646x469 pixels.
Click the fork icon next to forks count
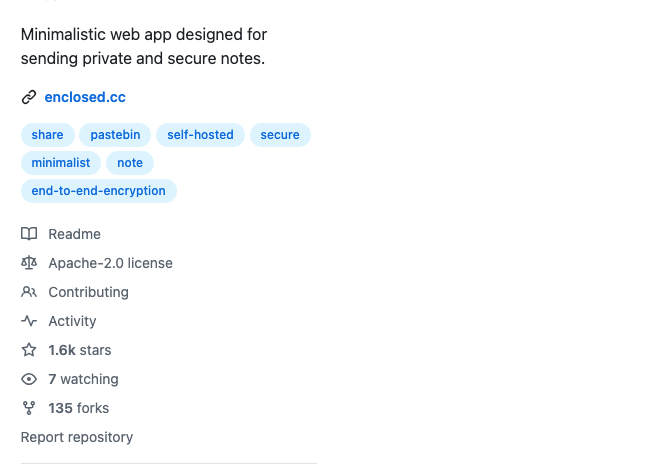[29, 408]
